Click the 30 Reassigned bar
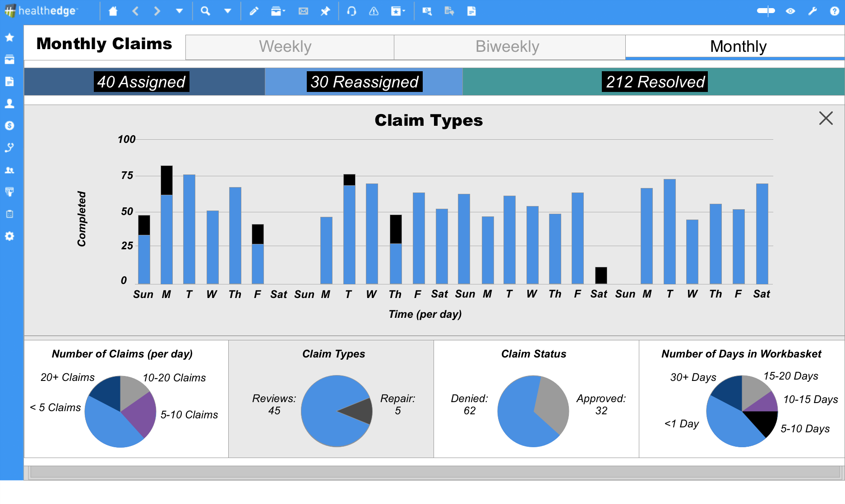This screenshot has height=504, width=845. pos(364,82)
